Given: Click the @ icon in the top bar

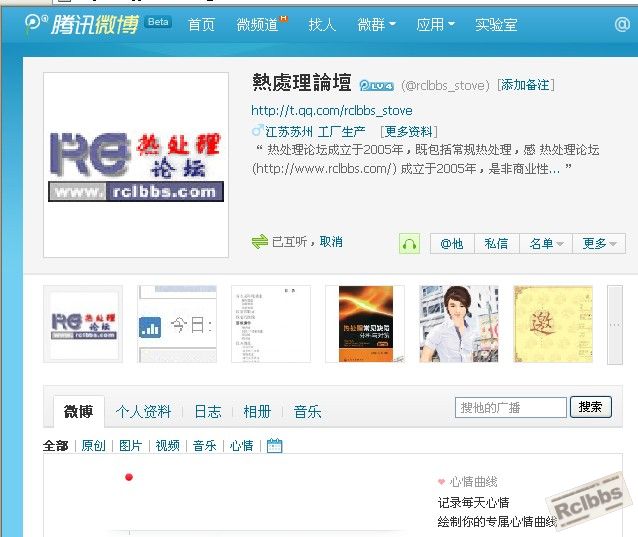Looking at the screenshot, I should [x=622, y=24].
